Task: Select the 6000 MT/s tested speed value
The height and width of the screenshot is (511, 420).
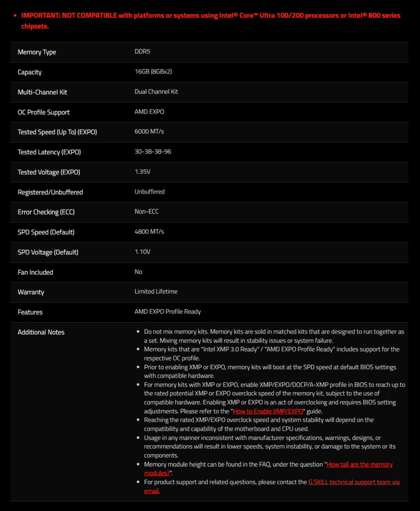Action: (149, 132)
